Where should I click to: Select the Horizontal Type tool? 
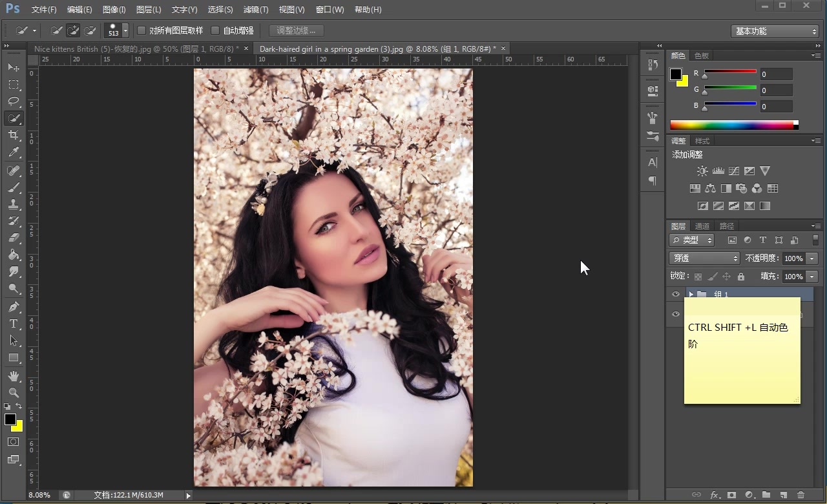click(x=14, y=324)
